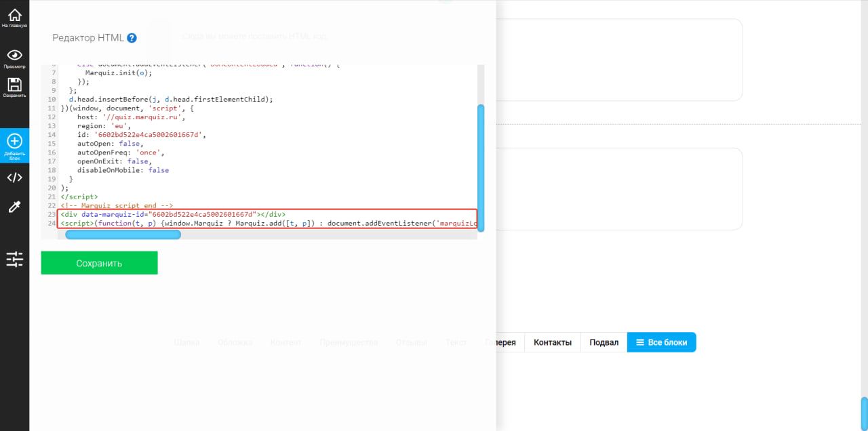Click the lower empty HTML block on page
868x431 pixels.
tap(619, 189)
